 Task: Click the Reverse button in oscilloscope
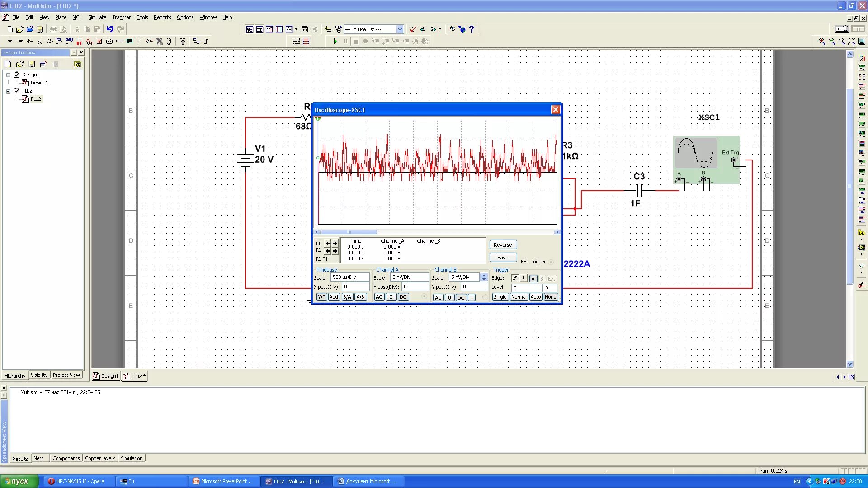[x=503, y=245]
